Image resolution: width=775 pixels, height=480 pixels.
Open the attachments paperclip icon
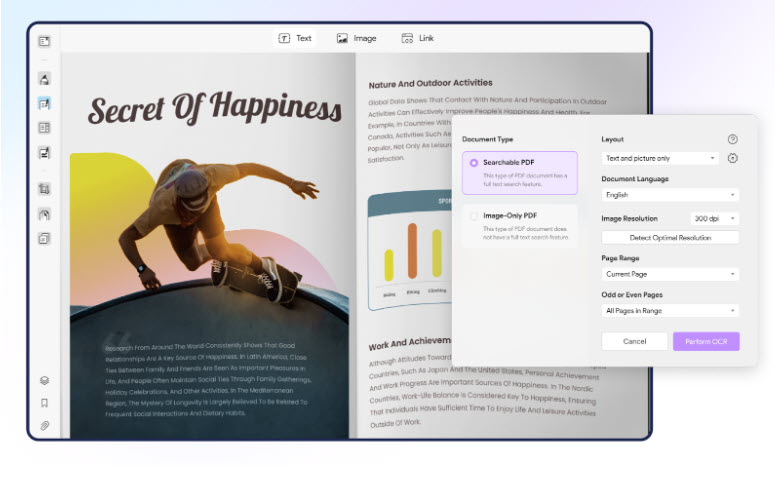tap(44, 425)
